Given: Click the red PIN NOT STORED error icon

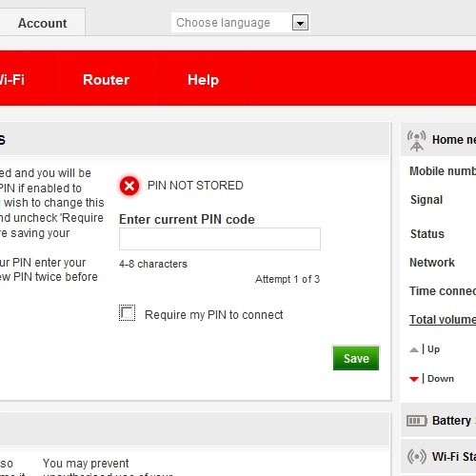Looking at the screenshot, I should pyautogui.click(x=129, y=186).
